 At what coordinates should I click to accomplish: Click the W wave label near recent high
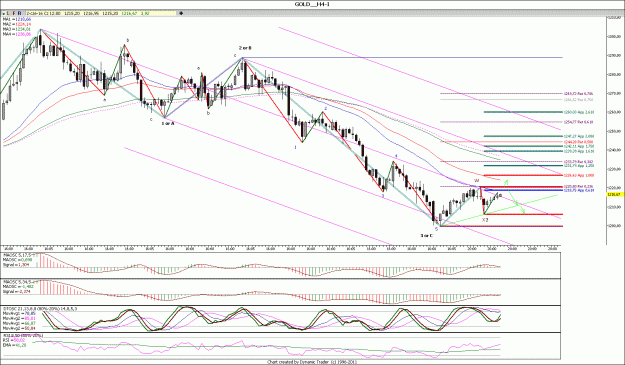point(476,181)
